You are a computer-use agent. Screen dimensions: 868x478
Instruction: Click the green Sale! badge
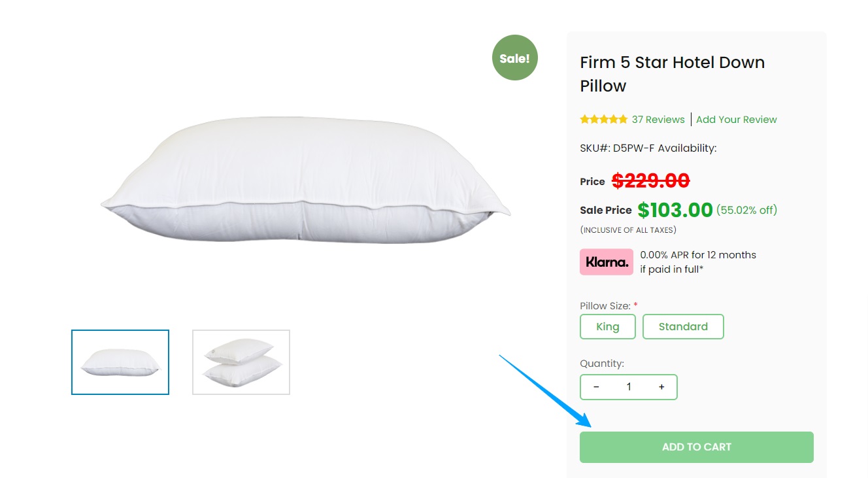click(x=514, y=58)
